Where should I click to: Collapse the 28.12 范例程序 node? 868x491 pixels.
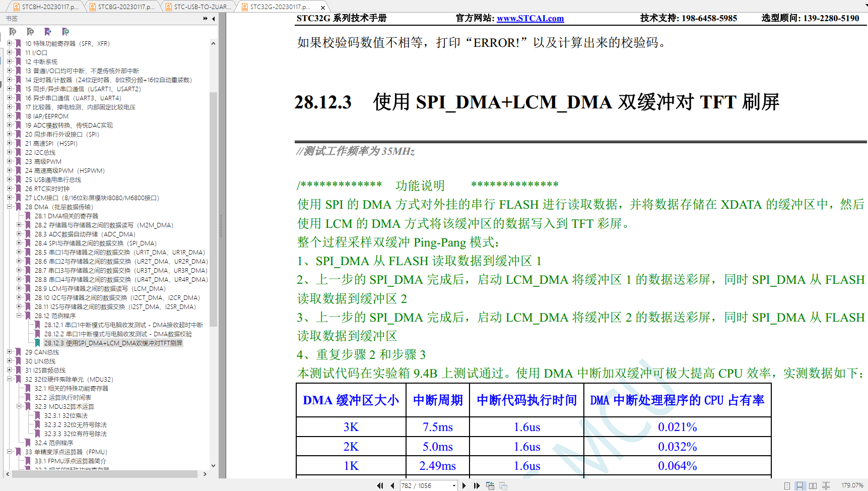coord(19,316)
